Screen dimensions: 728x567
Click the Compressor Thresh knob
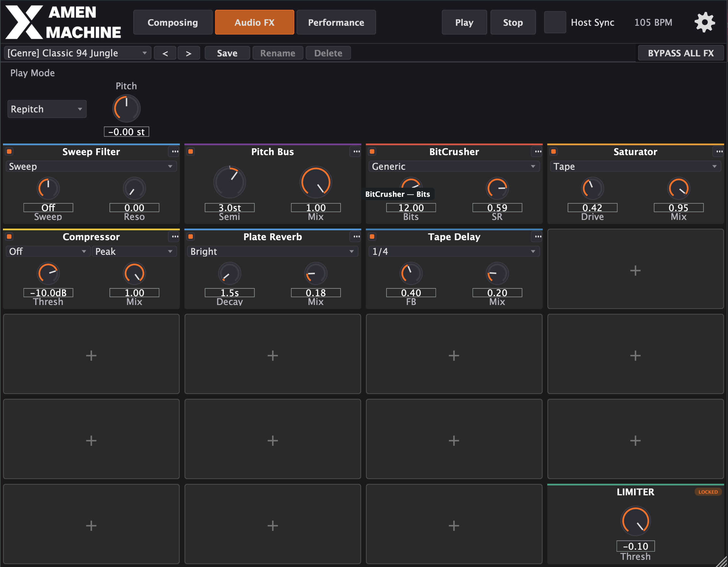click(x=48, y=273)
